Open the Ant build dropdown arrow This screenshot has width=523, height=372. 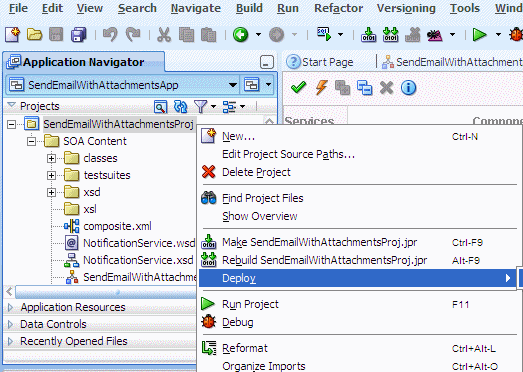click(x=452, y=34)
